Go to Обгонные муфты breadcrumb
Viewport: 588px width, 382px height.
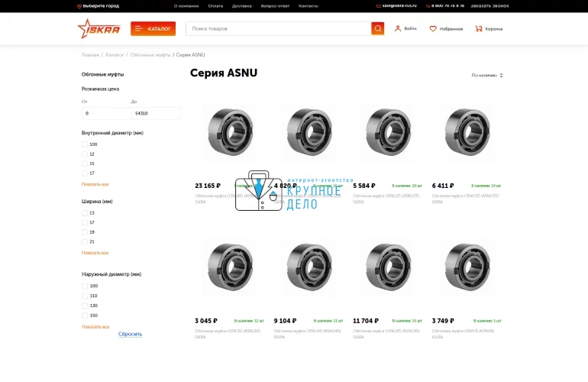point(150,55)
